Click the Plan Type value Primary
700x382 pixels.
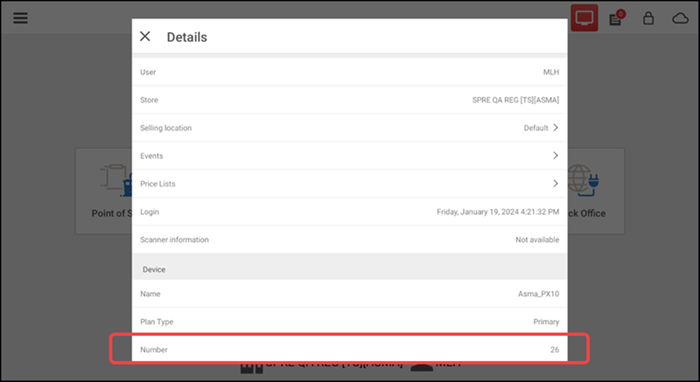[546, 322]
